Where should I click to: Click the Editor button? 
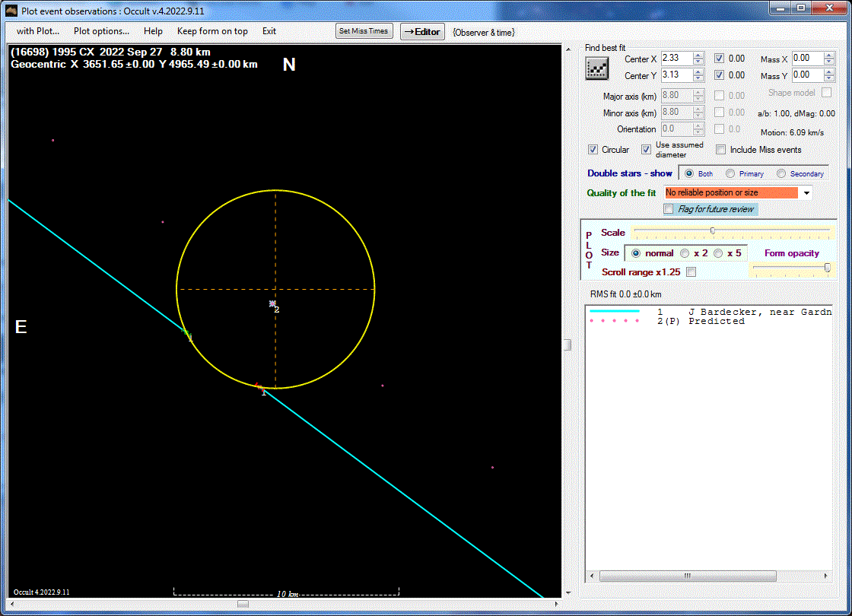tap(422, 32)
